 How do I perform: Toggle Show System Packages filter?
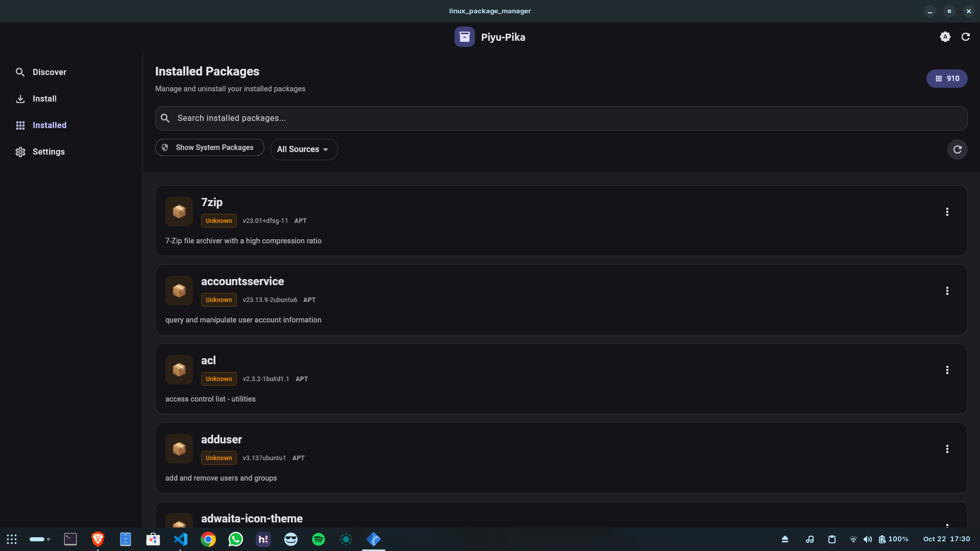tap(209, 147)
